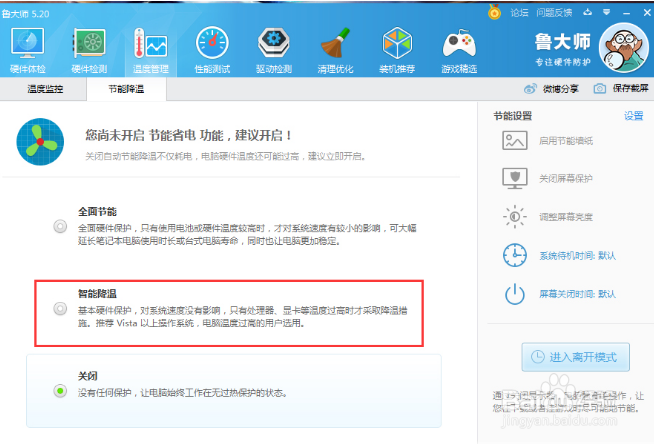
Task: Open the 问题反馈 feedback link
Action: click(x=554, y=13)
